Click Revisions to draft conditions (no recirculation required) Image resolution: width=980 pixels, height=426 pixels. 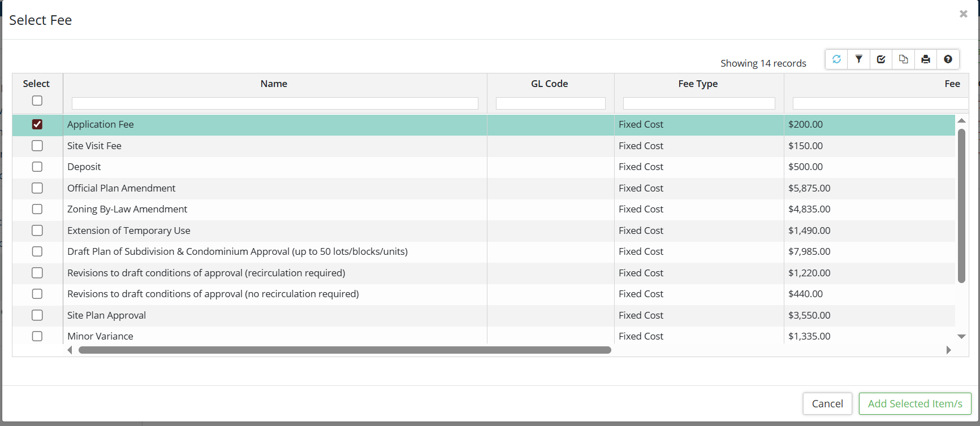[213, 294]
